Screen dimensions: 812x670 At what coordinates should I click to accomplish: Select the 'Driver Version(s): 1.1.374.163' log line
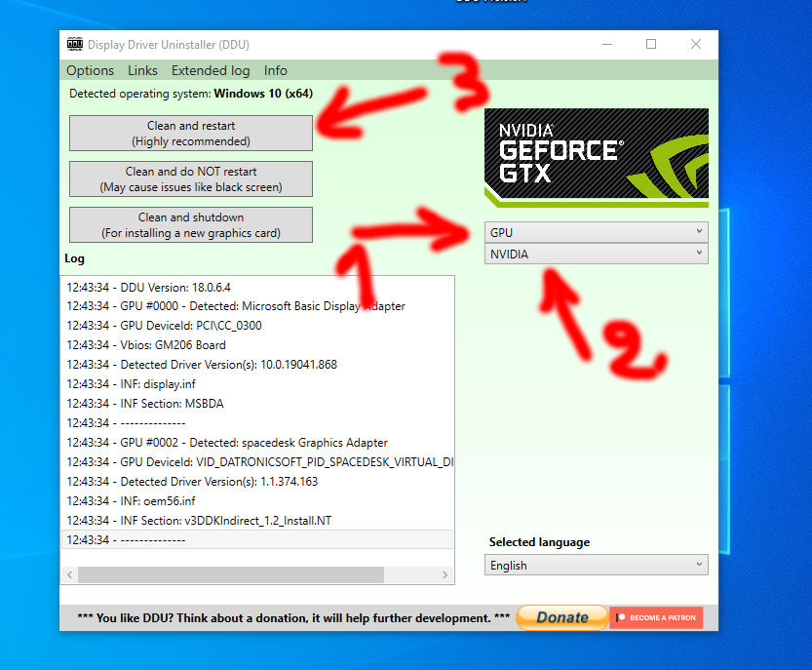pyautogui.click(x=257, y=482)
